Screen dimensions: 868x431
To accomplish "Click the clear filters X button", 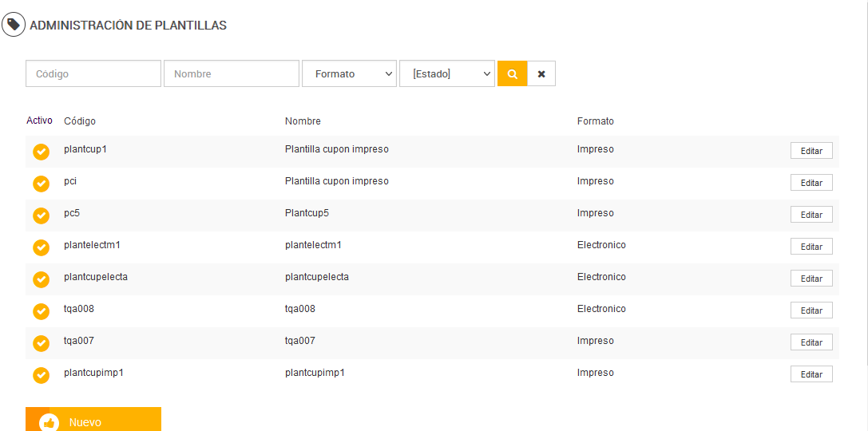I will 541,73.
